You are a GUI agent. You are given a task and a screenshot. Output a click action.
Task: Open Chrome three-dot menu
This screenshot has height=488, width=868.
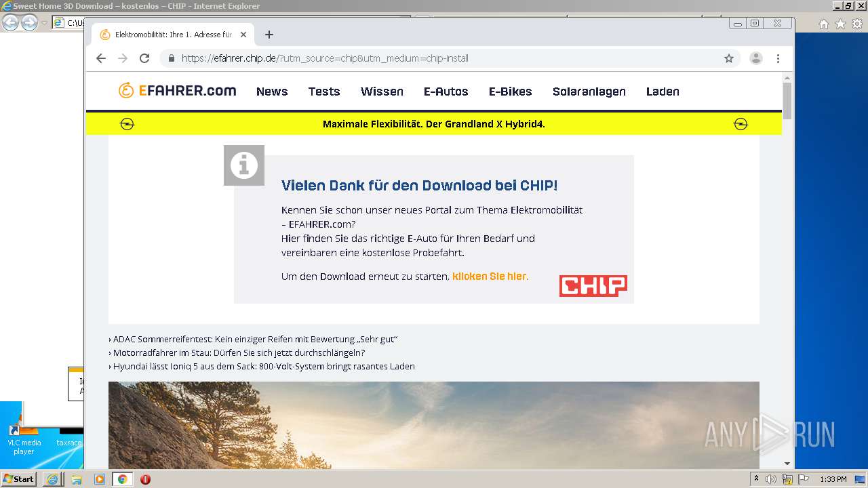778,58
